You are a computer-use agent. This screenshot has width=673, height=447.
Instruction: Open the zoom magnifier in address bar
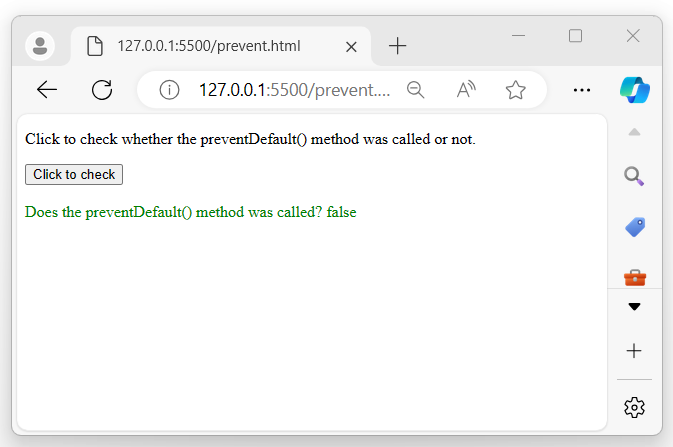point(416,90)
